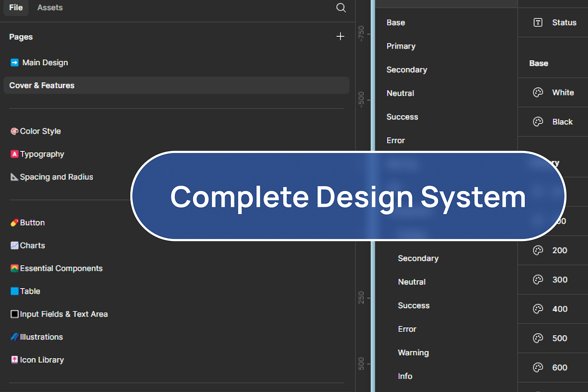The image size is (588, 392).
Task: Click the Base heading above White variable
Action: click(x=539, y=63)
